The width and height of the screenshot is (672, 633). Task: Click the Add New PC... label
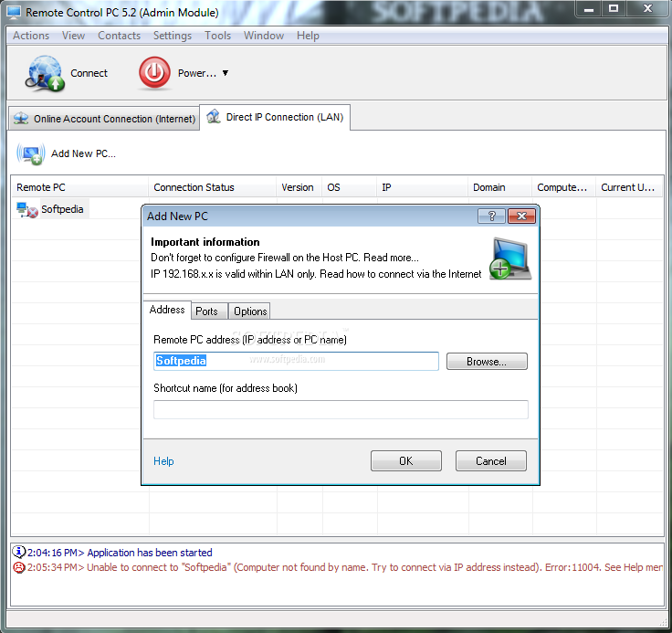tap(83, 153)
